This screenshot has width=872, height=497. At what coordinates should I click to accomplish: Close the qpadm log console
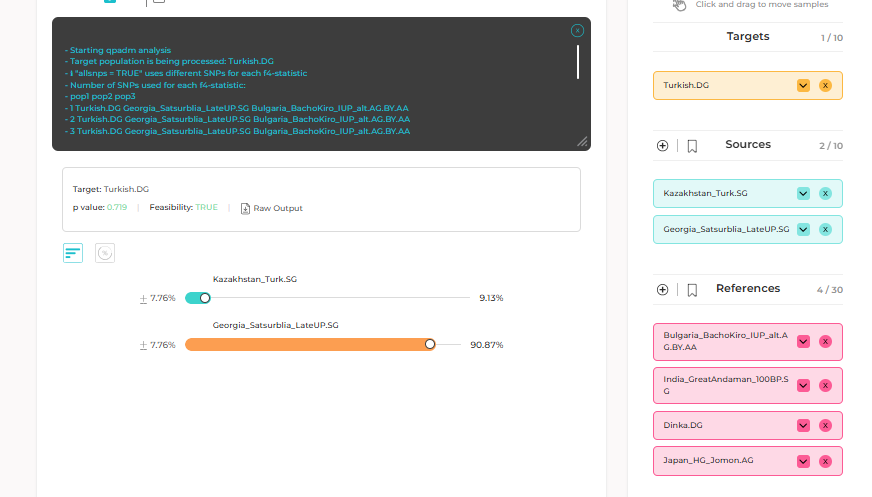[x=577, y=31]
